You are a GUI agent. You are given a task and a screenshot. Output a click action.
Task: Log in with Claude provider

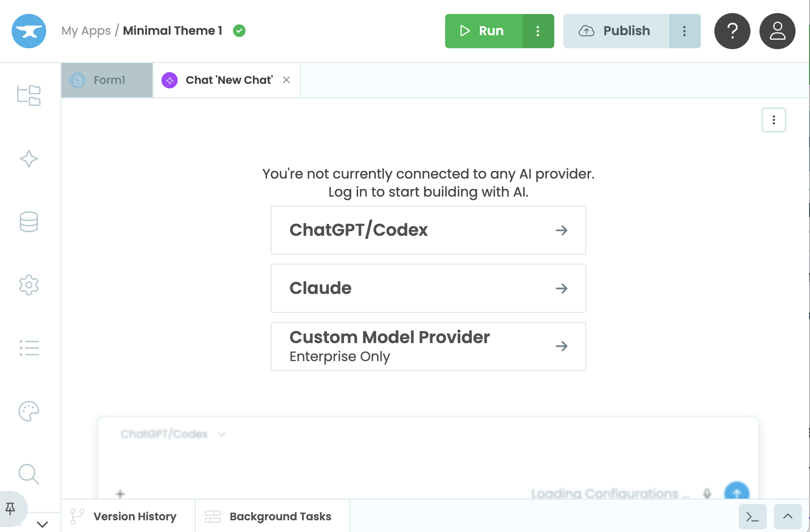pyautogui.click(x=428, y=289)
